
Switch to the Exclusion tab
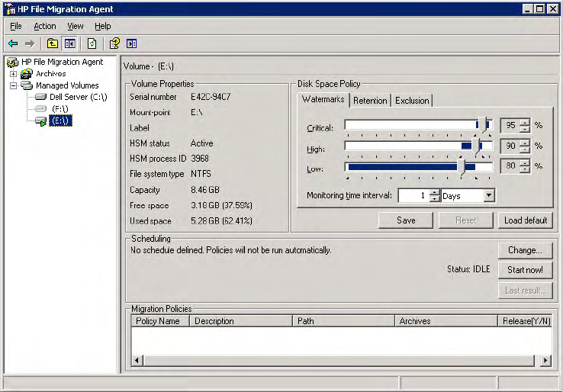[412, 101]
